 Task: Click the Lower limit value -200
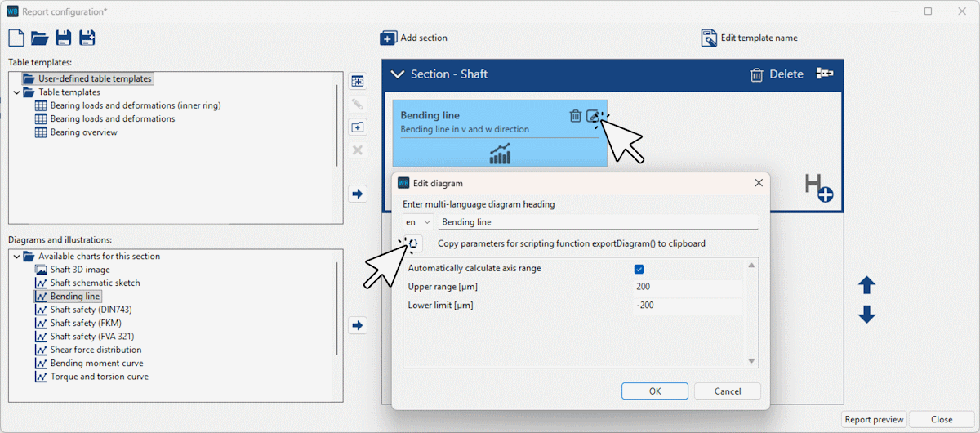click(688, 306)
